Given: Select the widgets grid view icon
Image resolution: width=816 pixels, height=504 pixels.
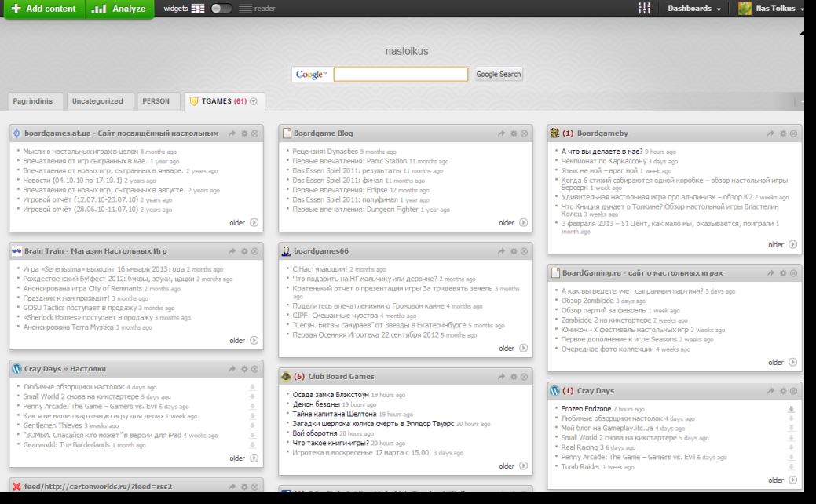Looking at the screenshot, I should [x=198, y=9].
